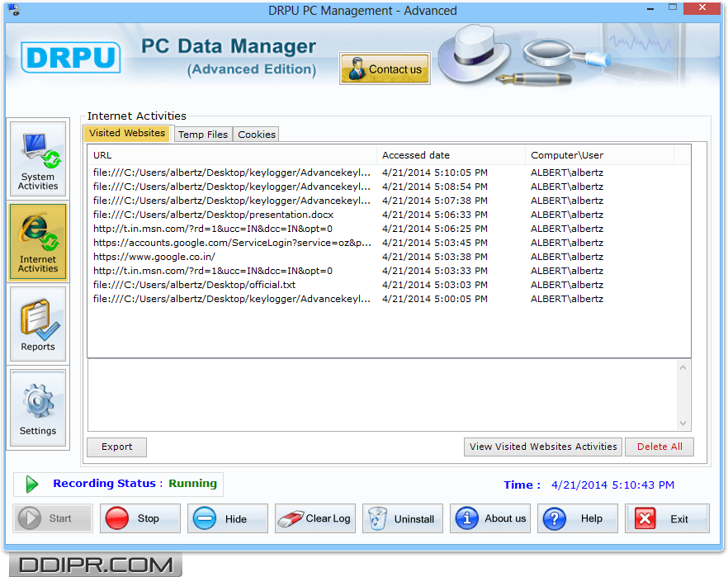Click the Hide button

click(x=228, y=518)
